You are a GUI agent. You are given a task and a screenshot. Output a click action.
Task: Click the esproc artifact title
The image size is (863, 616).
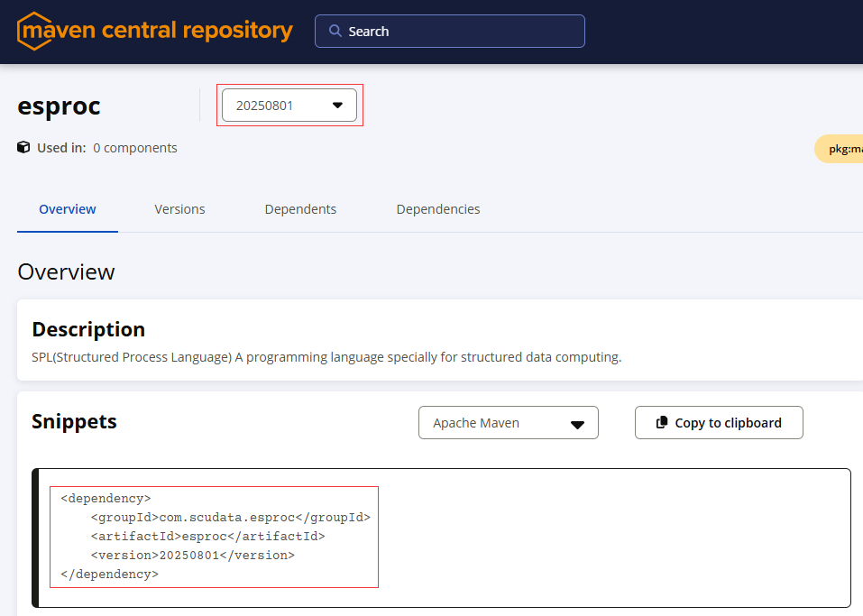point(59,106)
